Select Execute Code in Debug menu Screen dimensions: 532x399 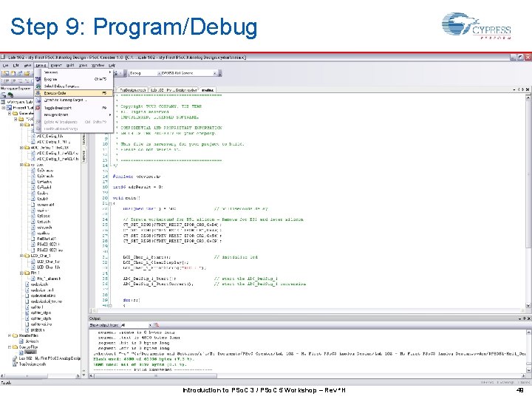(x=74, y=93)
